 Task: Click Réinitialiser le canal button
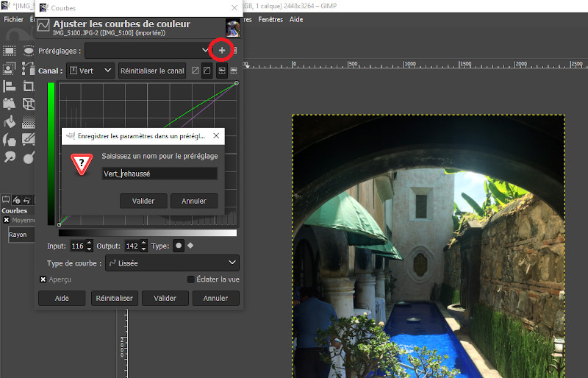click(x=152, y=71)
